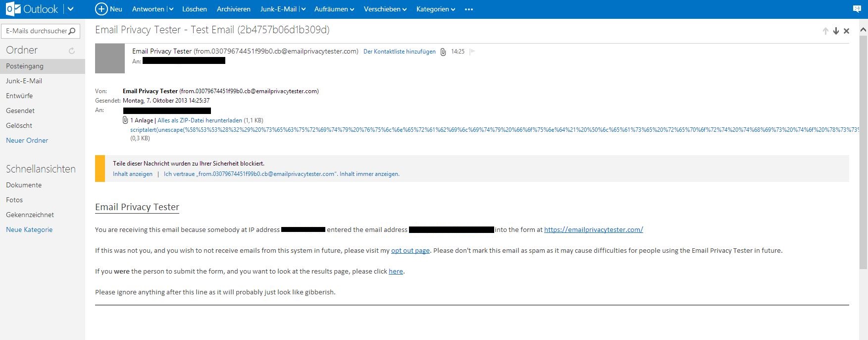The height and width of the screenshot is (340, 868).
Task: Click the Gesendet date Montag, 7. Oktober 2013
Action: coord(166,101)
